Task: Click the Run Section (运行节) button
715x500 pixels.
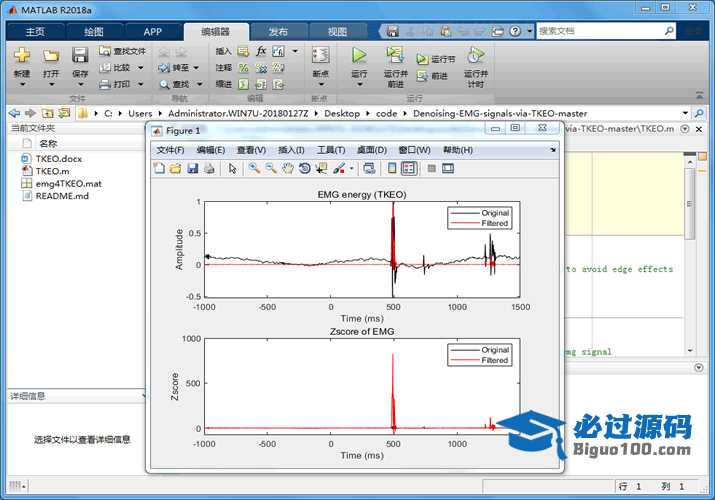Action: click(436, 60)
